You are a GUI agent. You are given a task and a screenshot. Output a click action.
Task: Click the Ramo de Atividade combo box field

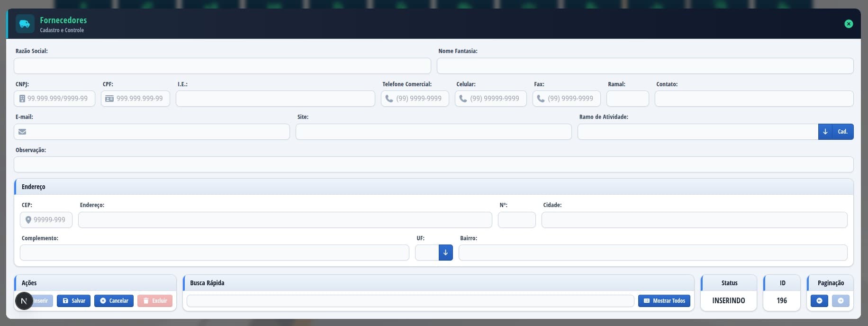tap(697, 132)
